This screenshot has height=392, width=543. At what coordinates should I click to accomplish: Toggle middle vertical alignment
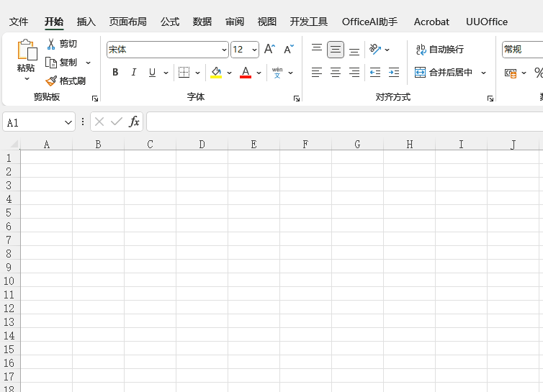[335, 50]
